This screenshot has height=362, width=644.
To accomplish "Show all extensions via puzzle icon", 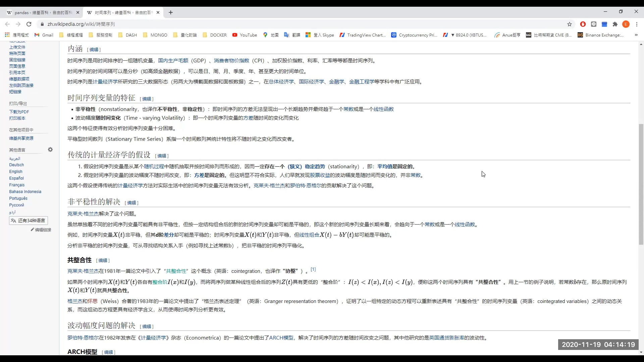I will (x=615, y=24).
